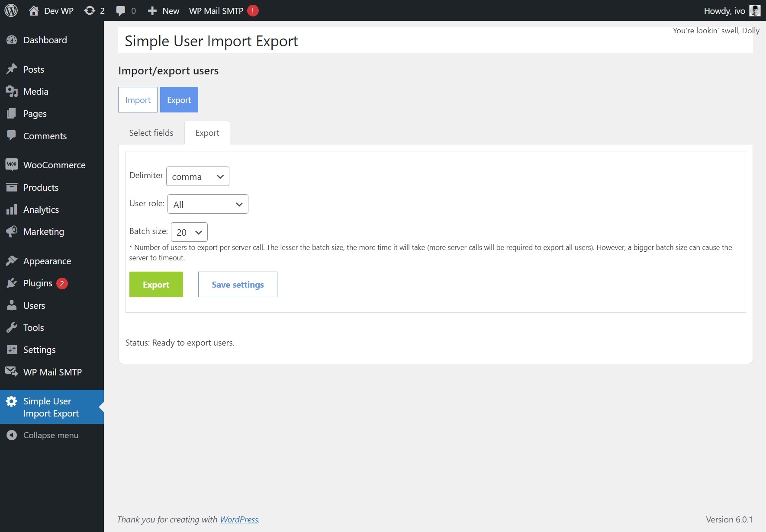Select the Export sub-tab
Screen dimensions: 766x532
207,133
